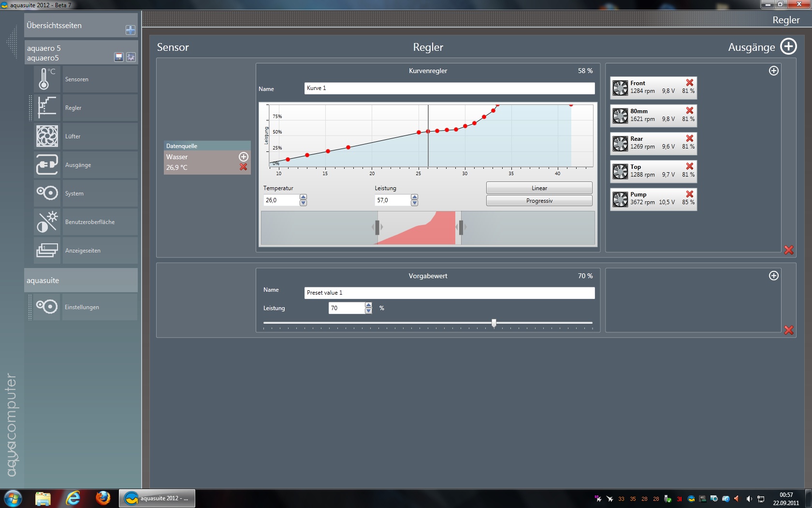Viewport: 812px width, 508px height.
Task: Open Benutzeroberfläche brightness icon
Action: click(x=47, y=222)
